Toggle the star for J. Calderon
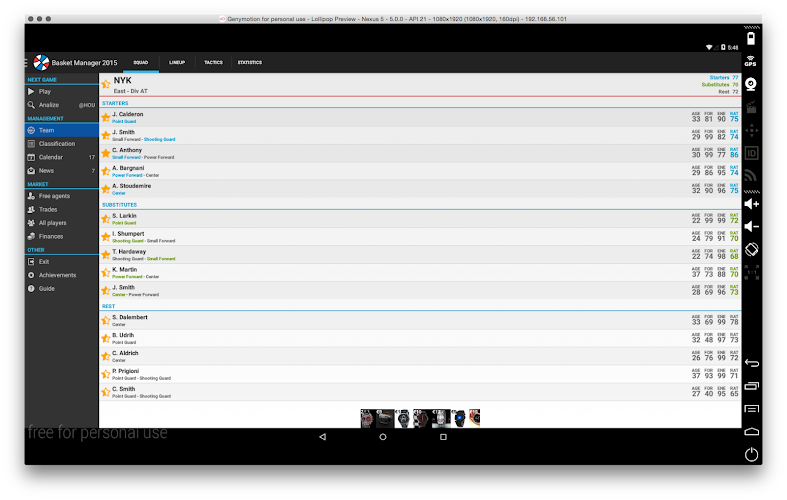Viewport: 787px width, 500px height. pos(106,117)
